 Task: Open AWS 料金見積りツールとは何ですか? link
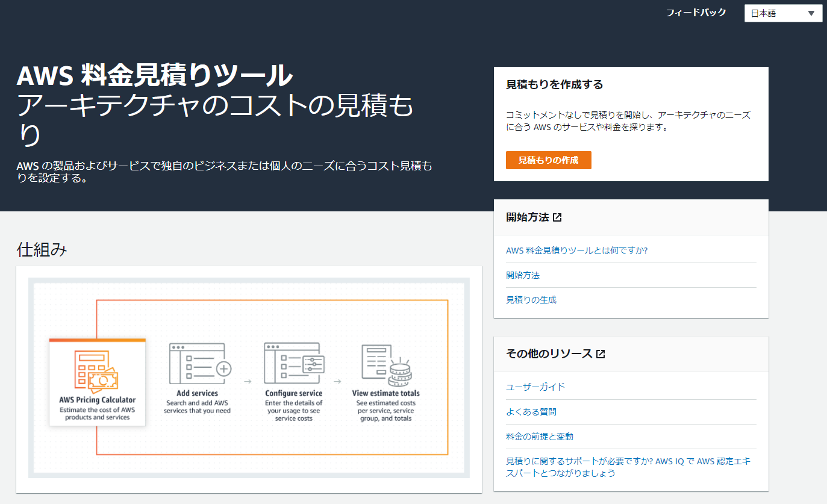pyautogui.click(x=577, y=250)
